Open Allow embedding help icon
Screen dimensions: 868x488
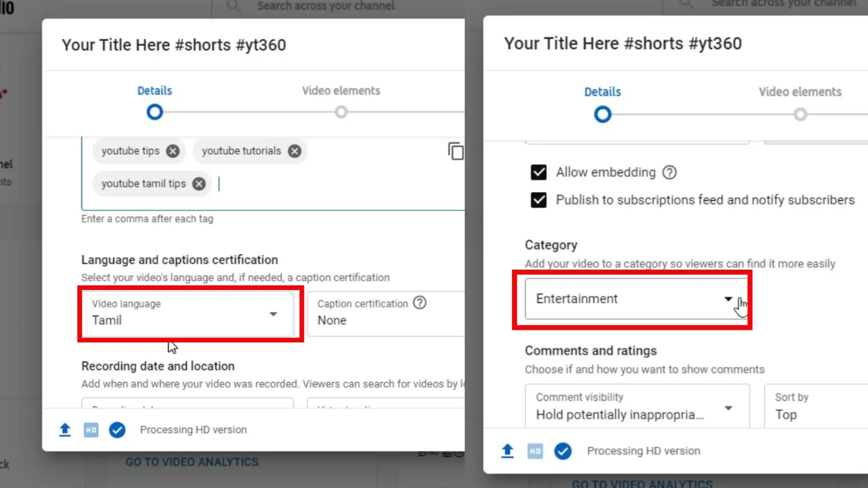[670, 172]
